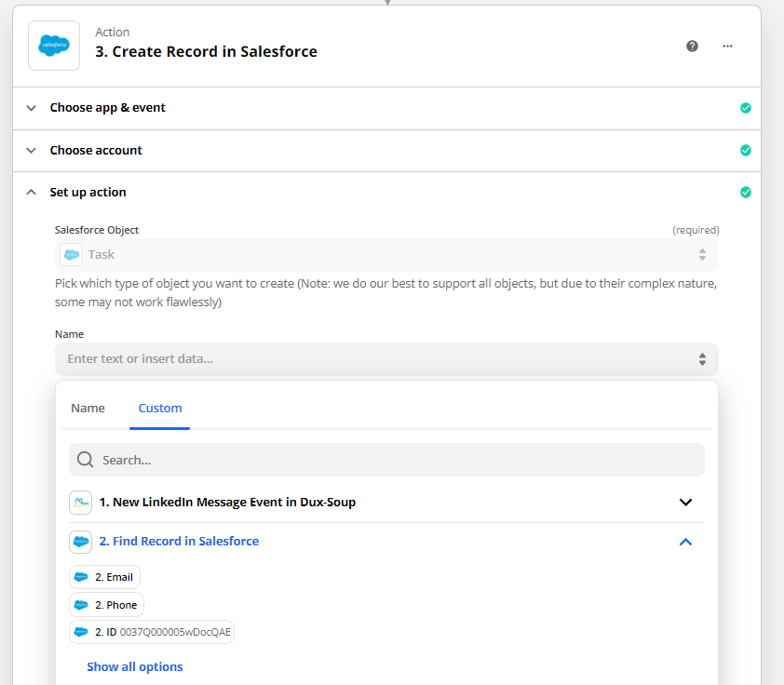
Task: Open the help question mark icon
Action: pyautogui.click(x=692, y=46)
